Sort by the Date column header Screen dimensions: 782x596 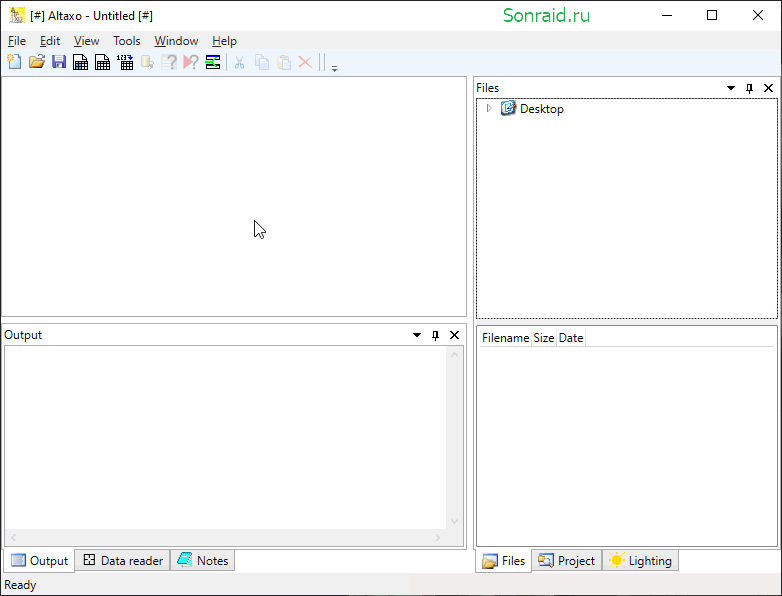point(571,338)
